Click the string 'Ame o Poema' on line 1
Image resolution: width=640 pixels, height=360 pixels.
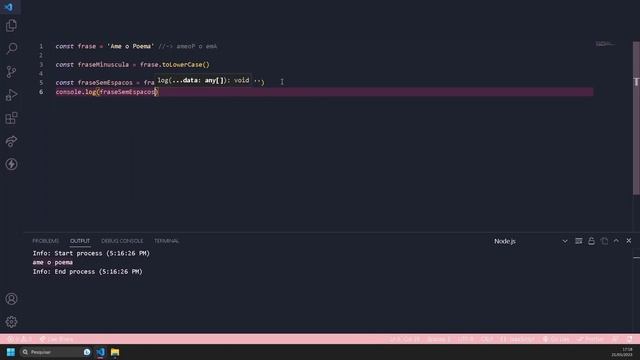click(131, 46)
